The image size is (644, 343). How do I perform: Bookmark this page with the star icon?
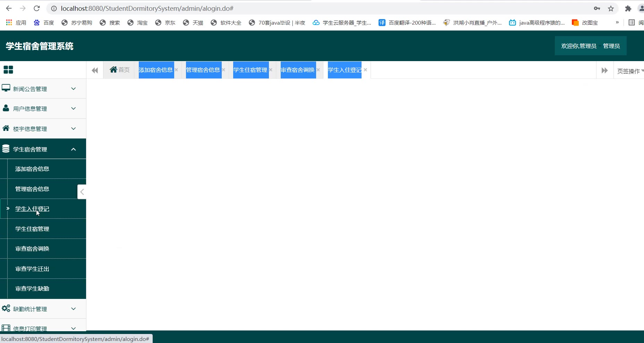[x=611, y=8]
